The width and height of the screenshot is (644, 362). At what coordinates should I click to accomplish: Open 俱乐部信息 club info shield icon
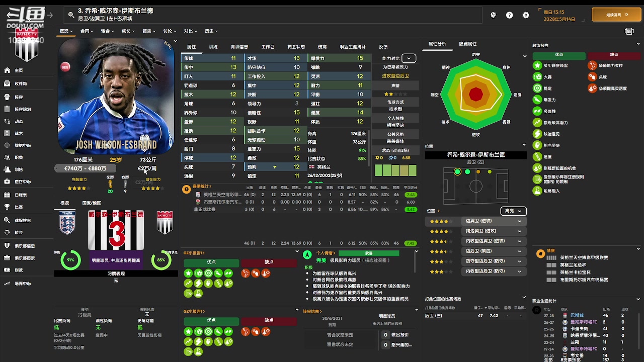coord(7,246)
